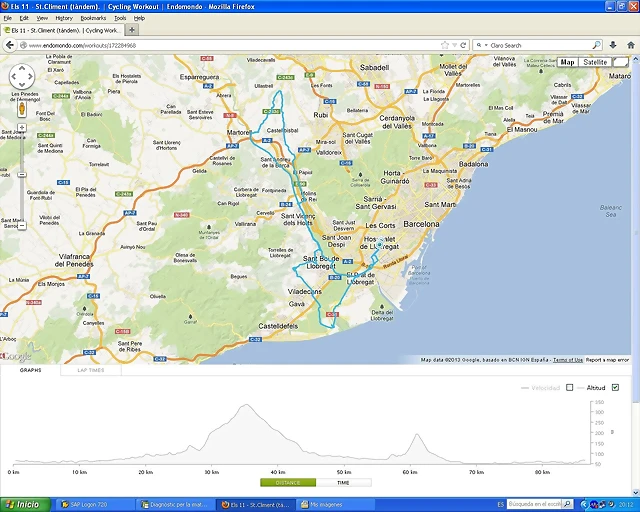Enable the Velocidad graph checkbox
The width and height of the screenshot is (640, 512).
[569, 387]
